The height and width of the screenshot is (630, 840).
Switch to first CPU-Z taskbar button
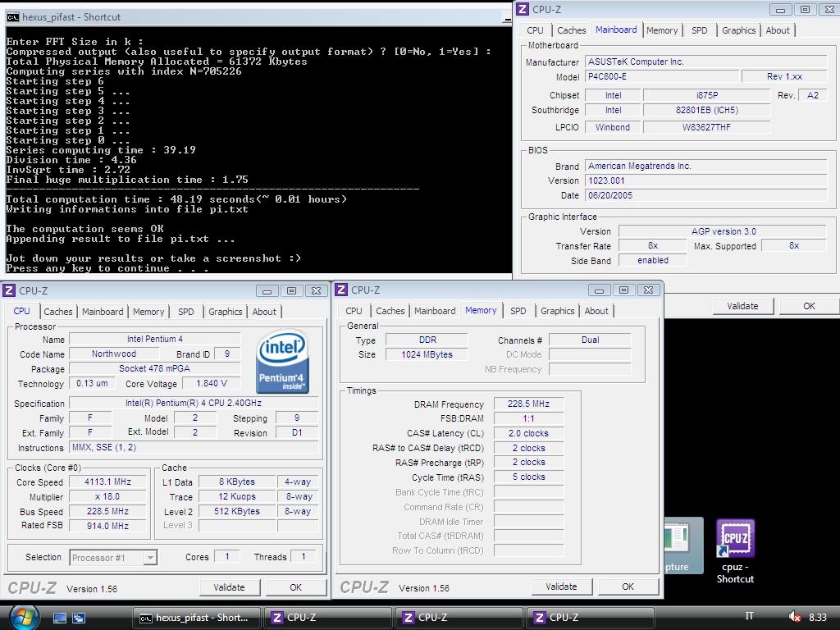(327, 618)
